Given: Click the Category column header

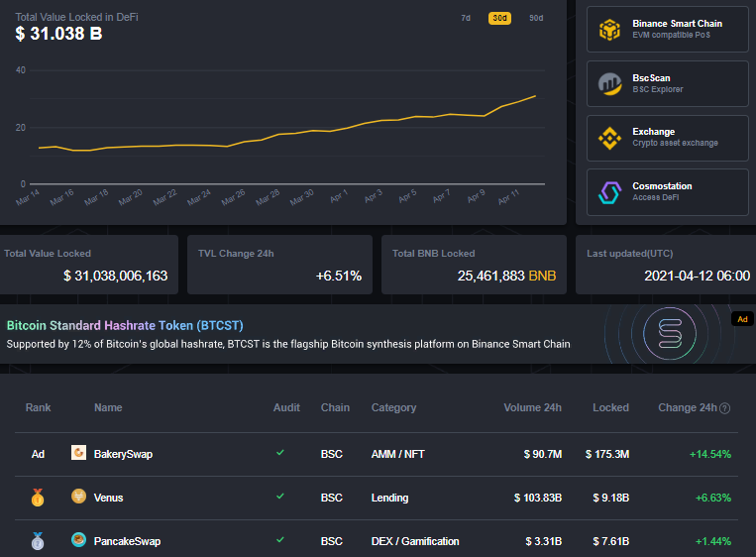Looking at the screenshot, I should [393, 407].
